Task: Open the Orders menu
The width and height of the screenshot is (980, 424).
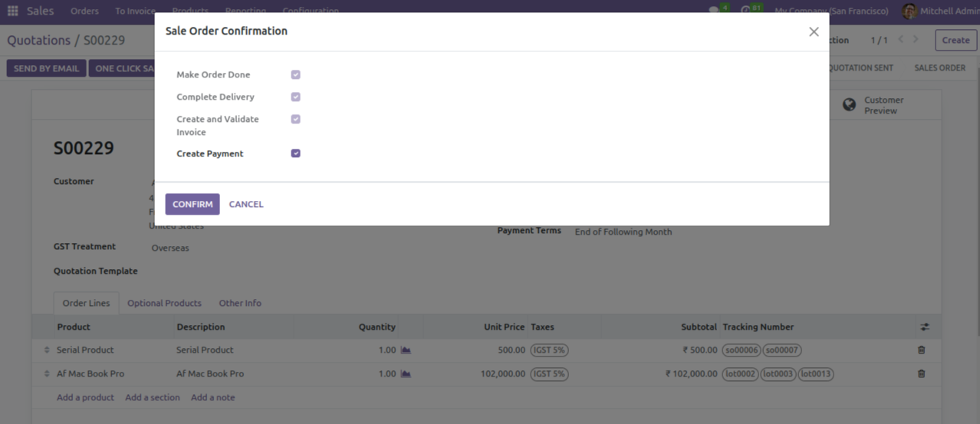Action: [x=84, y=12]
